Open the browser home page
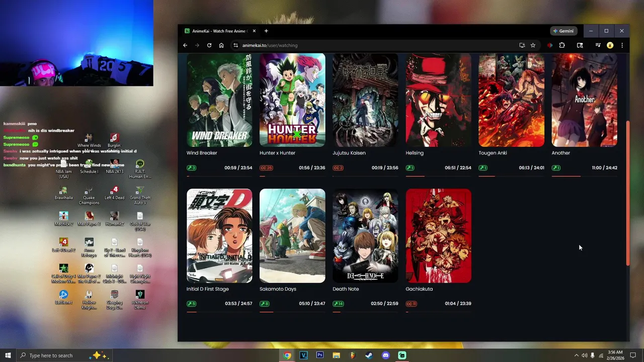This screenshot has height=362, width=644. coord(221,45)
